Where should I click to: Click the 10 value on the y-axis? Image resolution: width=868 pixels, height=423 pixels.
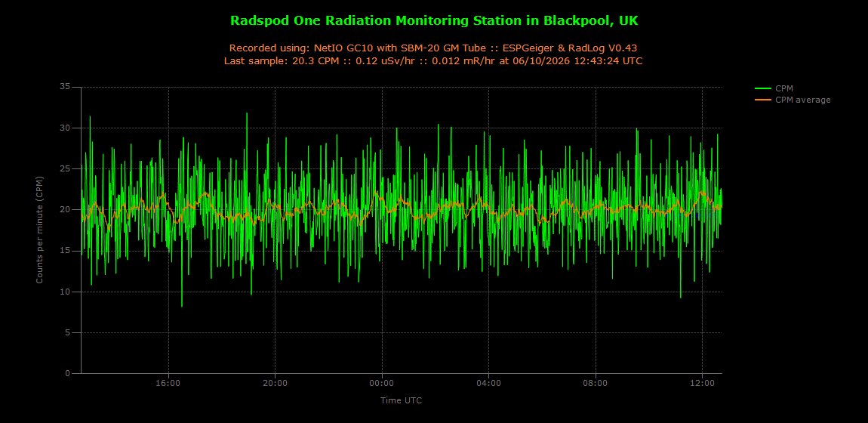pos(66,292)
